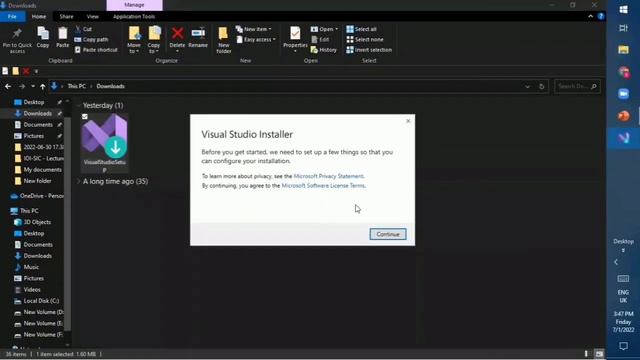Select the Share ribbon tab
The image size is (640, 360).
pos(66,16)
